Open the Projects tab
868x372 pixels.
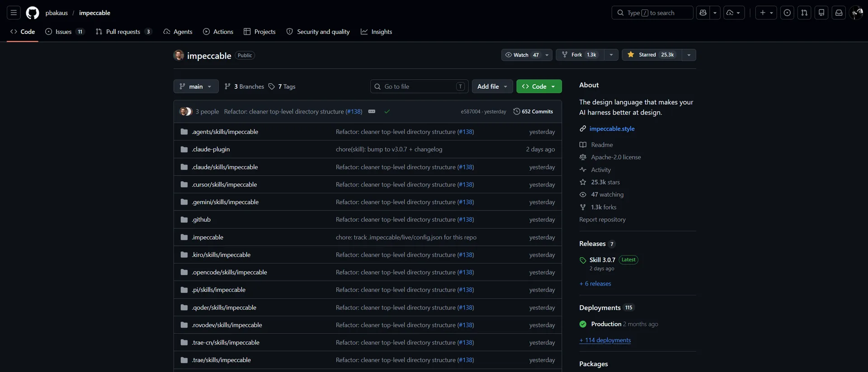click(x=259, y=32)
